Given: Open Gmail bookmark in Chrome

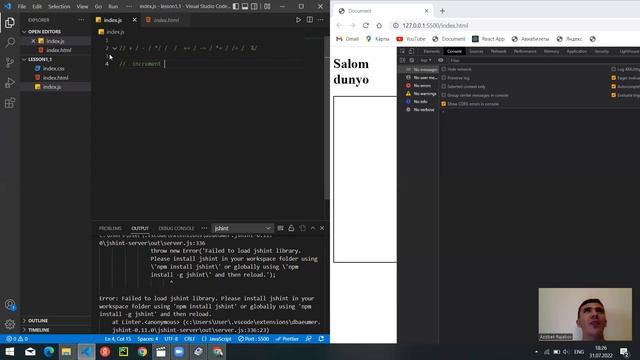Looking at the screenshot, I should [x=347, y=39].
